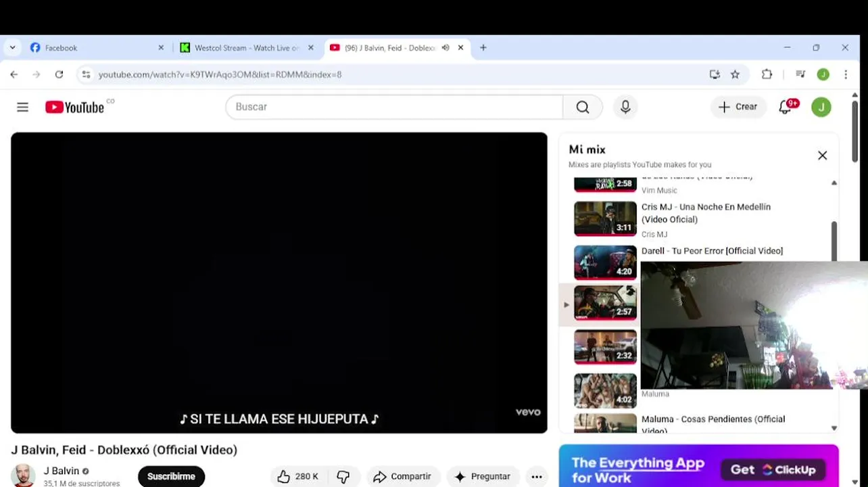Click the Crear button

pos(738,107)
